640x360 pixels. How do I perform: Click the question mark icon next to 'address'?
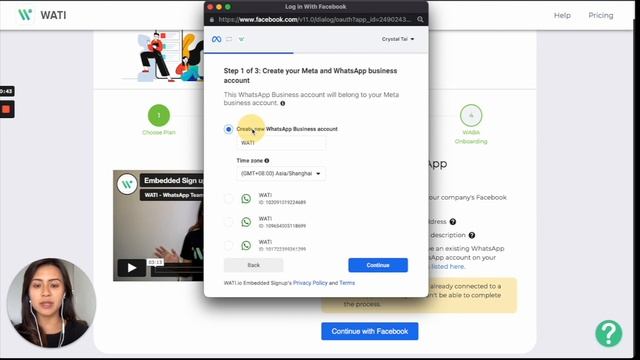pos(453,222)
